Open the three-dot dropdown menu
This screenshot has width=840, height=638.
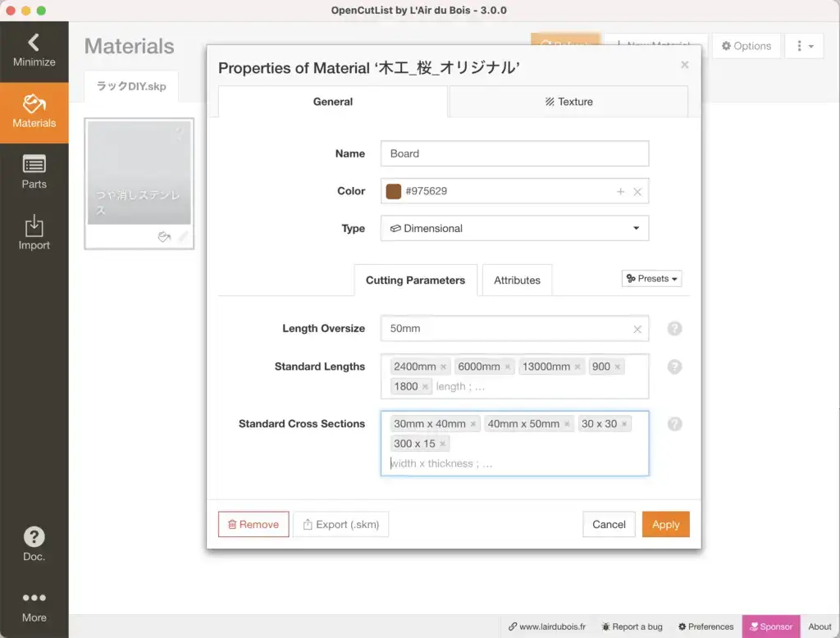(804, 46)
